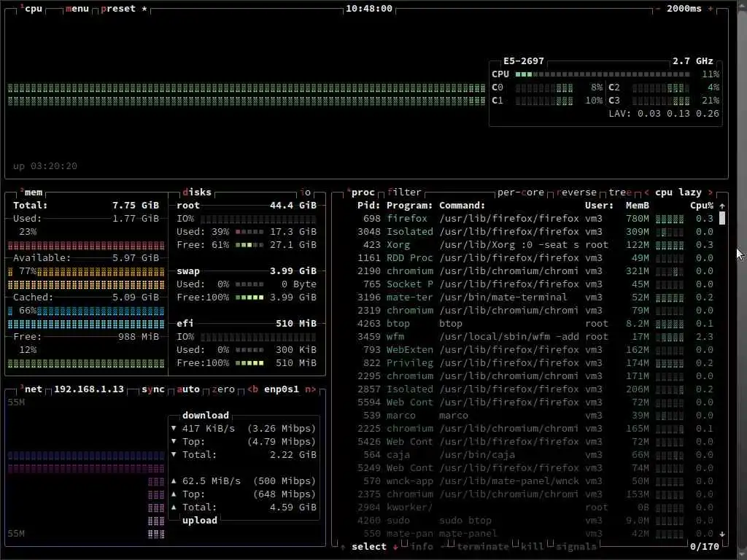Toggle the net box label
Image resolution: width=747 pixels, height=560 pixels.
(31, 389)
